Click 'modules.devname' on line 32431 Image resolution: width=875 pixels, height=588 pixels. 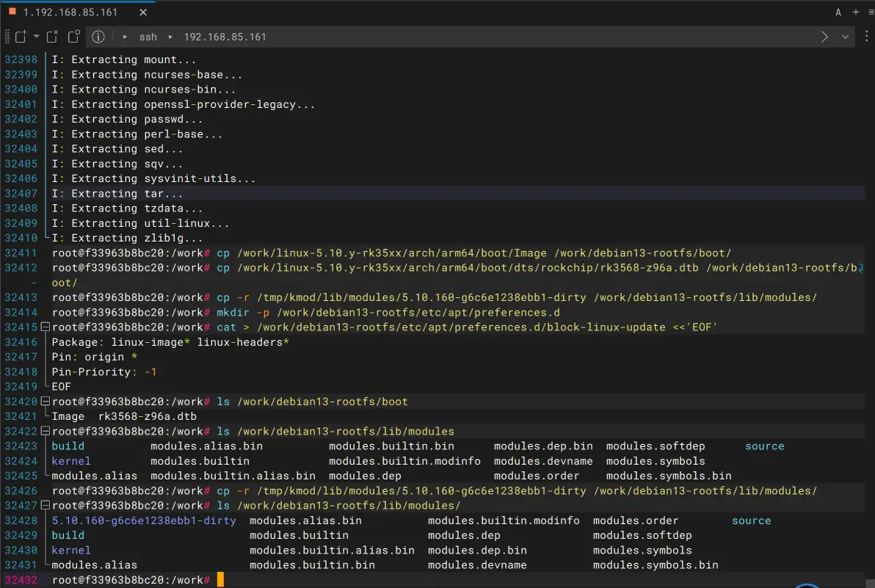tap(477, 565)
